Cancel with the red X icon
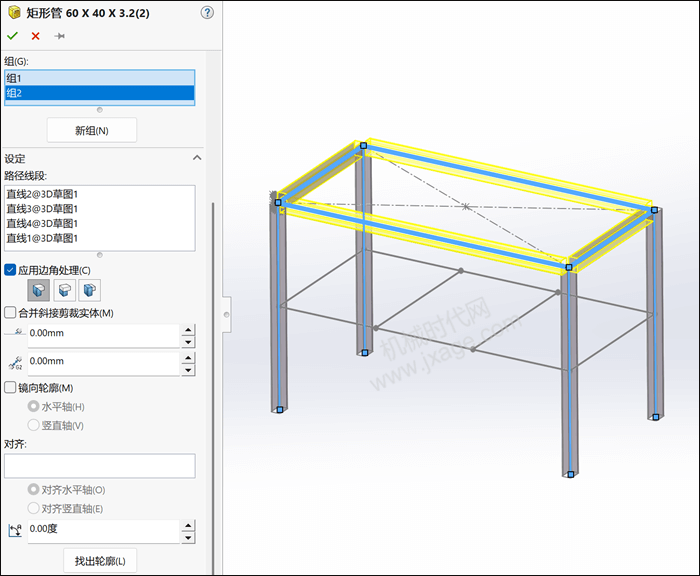 pyautogui.click(x=36, y=36)
